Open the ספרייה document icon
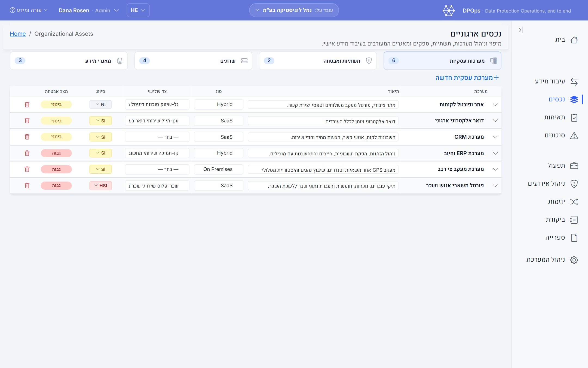Screen dimensions: 588x368 coord(574,238)
